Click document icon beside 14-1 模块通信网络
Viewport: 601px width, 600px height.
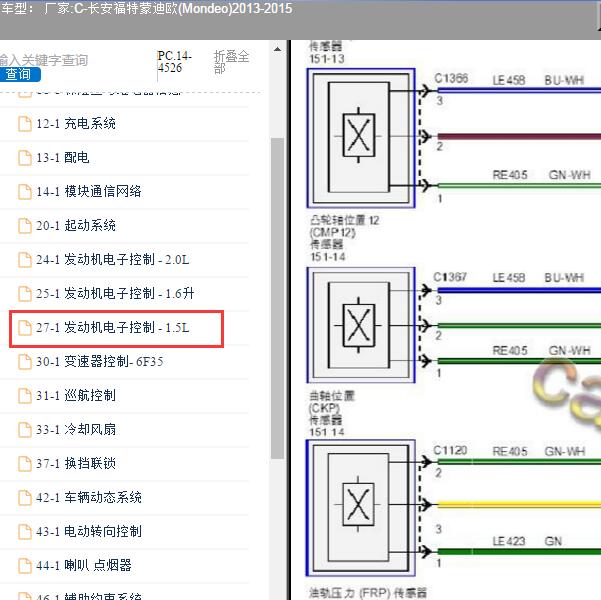[x=25, y=192]
